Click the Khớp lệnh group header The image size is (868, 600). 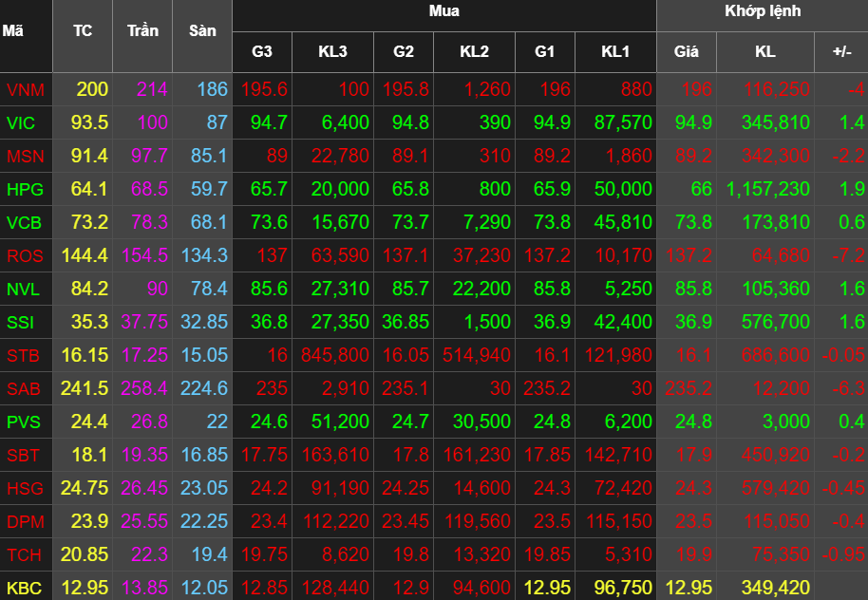tap(762, 12)
